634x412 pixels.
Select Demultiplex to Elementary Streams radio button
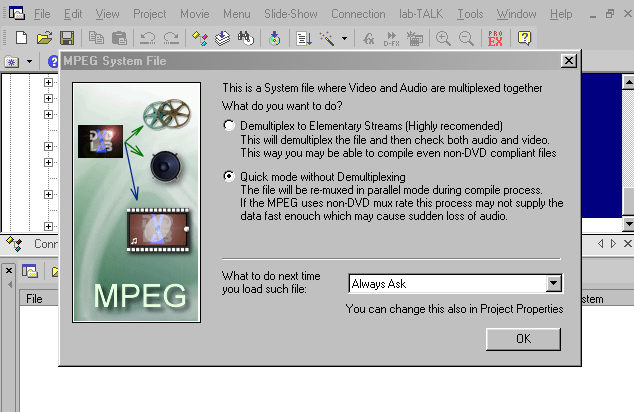point(229,125)
